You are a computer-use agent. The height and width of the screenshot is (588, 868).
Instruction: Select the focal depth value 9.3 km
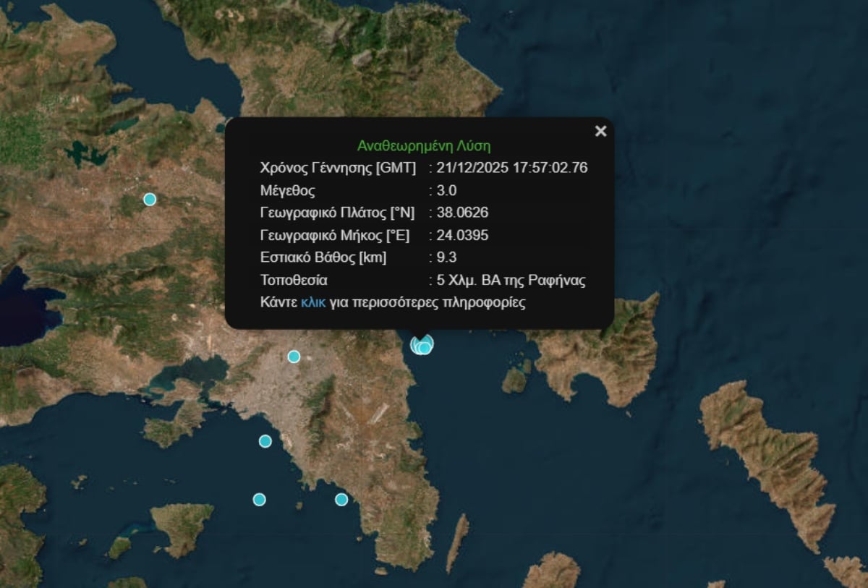448,257
